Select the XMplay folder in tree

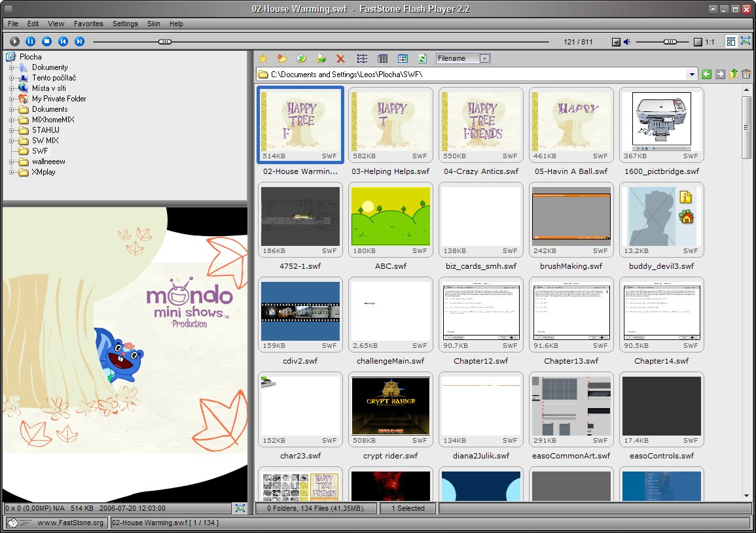pyautogui.click(x=43, y=172)
